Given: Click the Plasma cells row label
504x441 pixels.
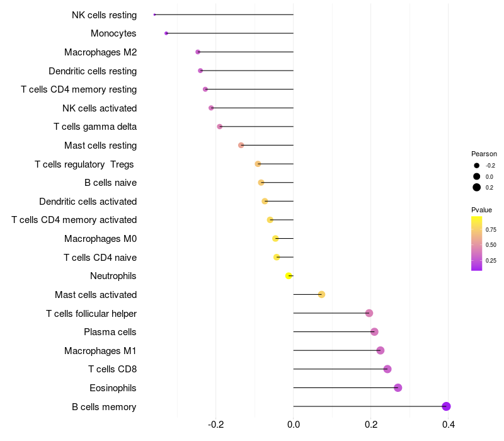Looking at the screenshot, I should [x=110, y=332].
